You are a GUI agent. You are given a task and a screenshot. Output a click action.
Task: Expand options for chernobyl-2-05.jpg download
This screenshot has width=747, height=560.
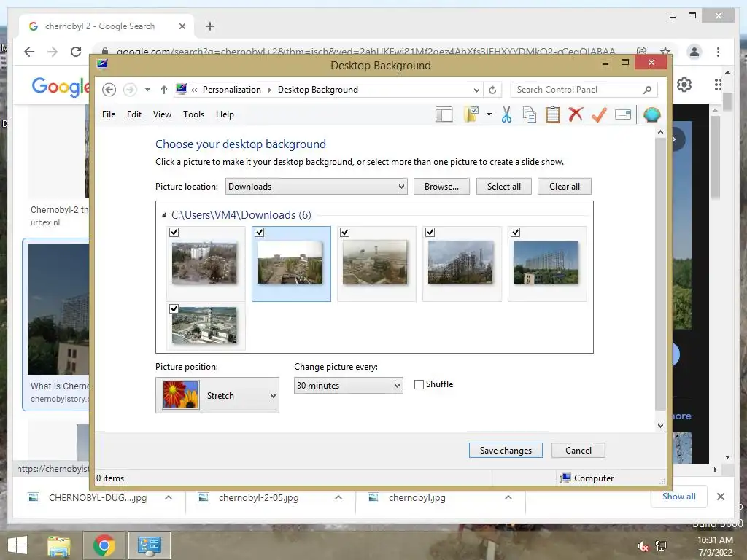coord(338,497)
